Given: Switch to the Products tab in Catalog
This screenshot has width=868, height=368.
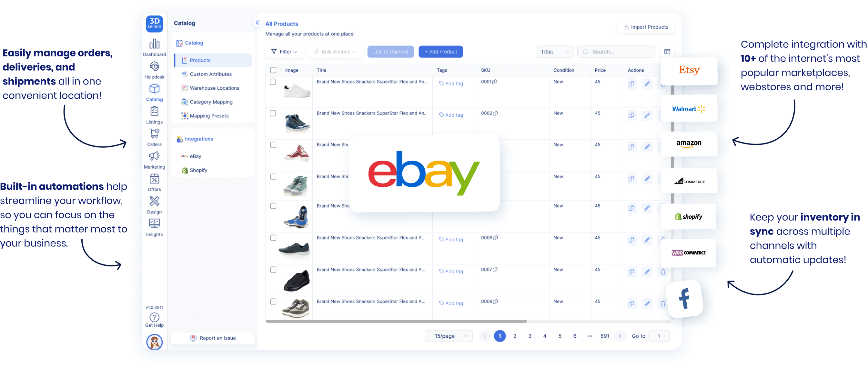Looking at the screenshot, I should [x=199, y=60].
